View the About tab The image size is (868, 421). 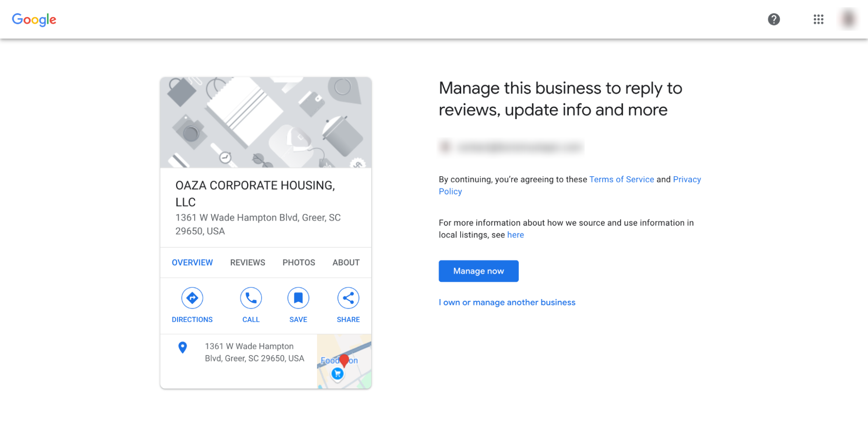point(346,262)
